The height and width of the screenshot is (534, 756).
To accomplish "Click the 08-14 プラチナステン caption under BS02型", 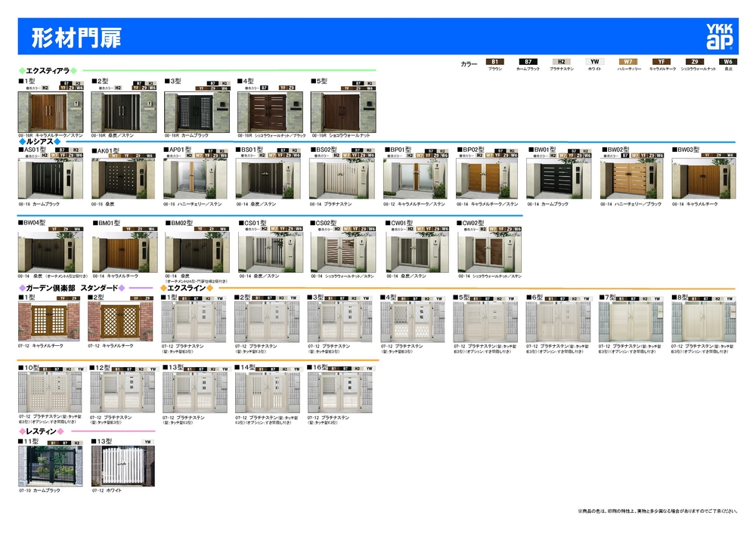I will click(331, 204).
